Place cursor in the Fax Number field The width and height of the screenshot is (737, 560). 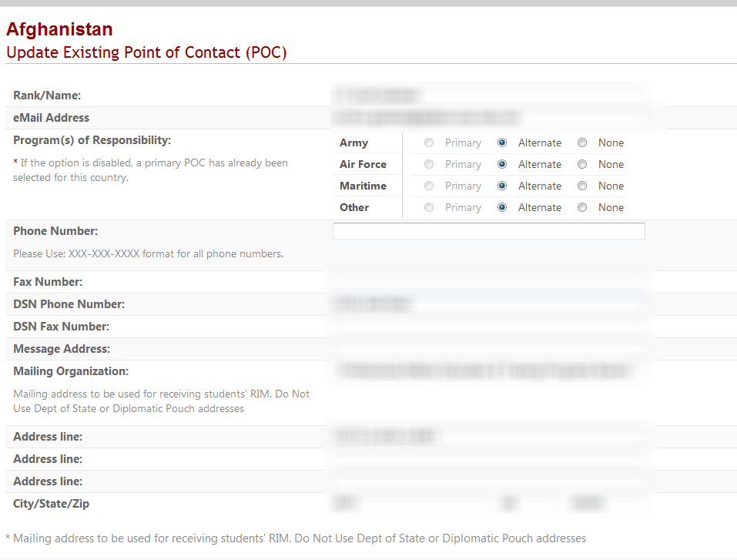[x=488, y=282]
